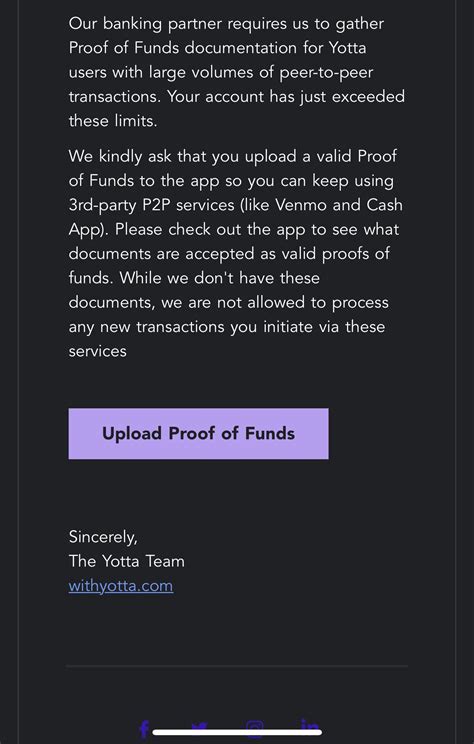The height and width of the screenshot is (744, 474).
Task: Click the Upload Proof of Funds button
Action: tap(198, 433)
